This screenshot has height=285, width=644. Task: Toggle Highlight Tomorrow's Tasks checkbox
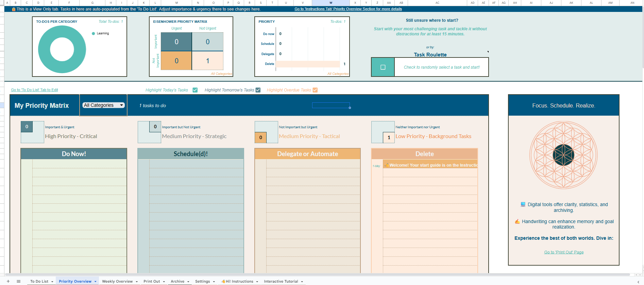(258, 90)
